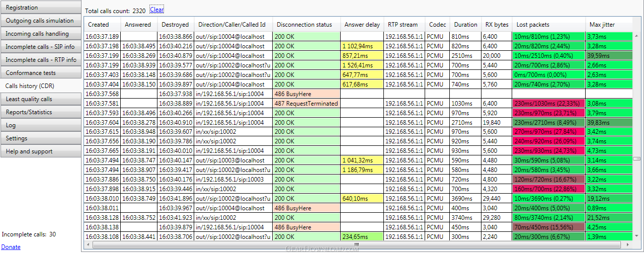The image size is (644, 253).
Task: Select lost packets 10ms/3690ms (0,27%) cell
Action: [548, 198]
